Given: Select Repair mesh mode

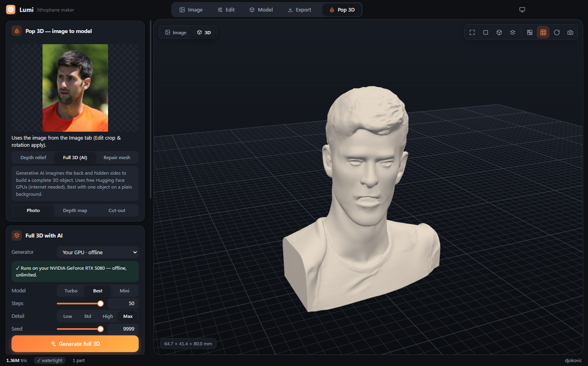Looking at the screenshot, I should click(117, 158).
